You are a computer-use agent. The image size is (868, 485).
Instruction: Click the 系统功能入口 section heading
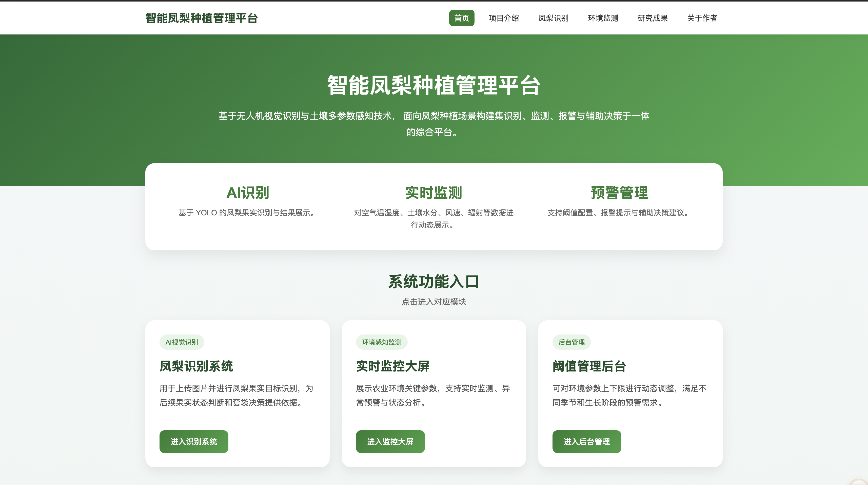(x=434, y=281)
